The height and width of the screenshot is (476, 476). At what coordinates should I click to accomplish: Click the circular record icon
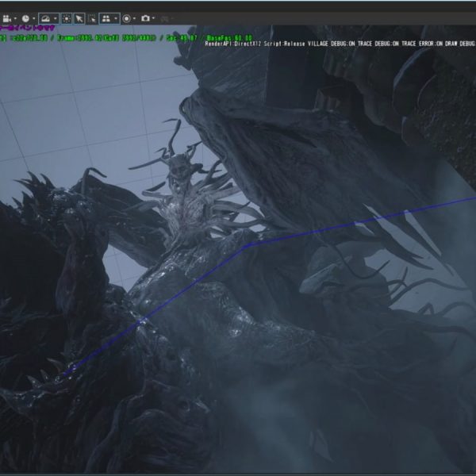(x=127, y=18)
